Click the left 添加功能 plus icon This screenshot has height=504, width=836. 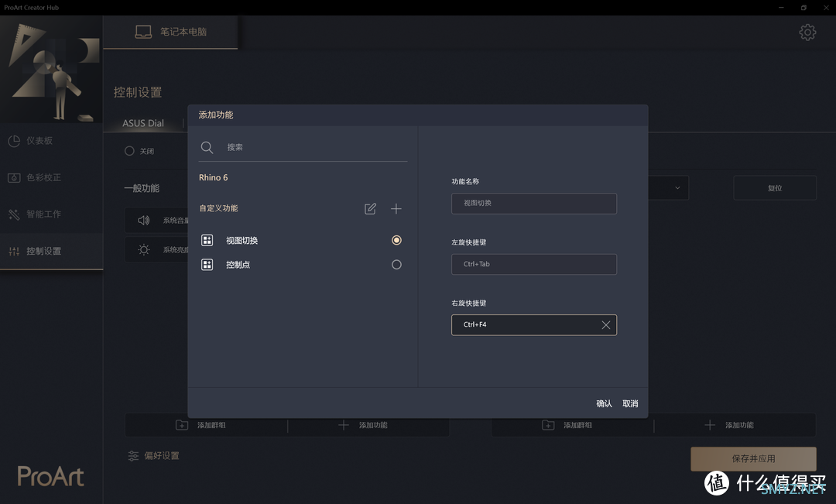click(344, 425)
